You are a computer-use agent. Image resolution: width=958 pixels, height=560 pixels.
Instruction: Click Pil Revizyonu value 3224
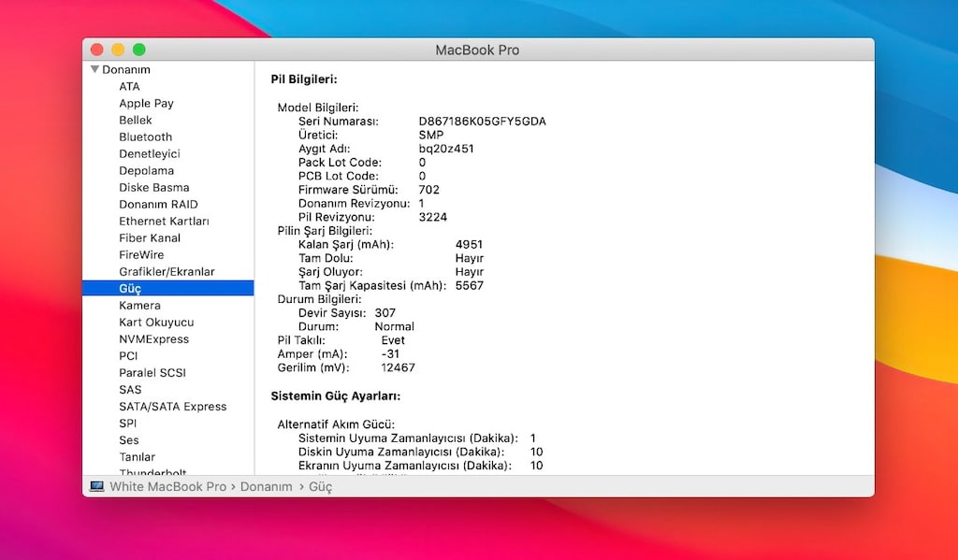click(432, 218)
